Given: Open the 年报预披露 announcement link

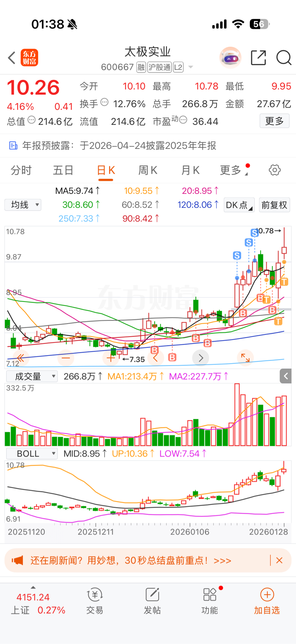Looking at the screenshot, I should pos(119,145).
